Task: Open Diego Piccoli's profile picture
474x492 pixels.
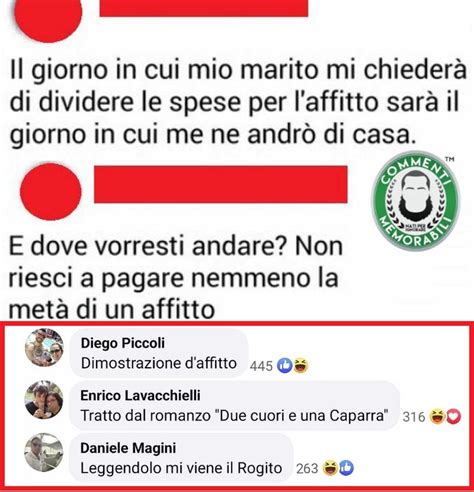Action: click(x=44, y=348)
